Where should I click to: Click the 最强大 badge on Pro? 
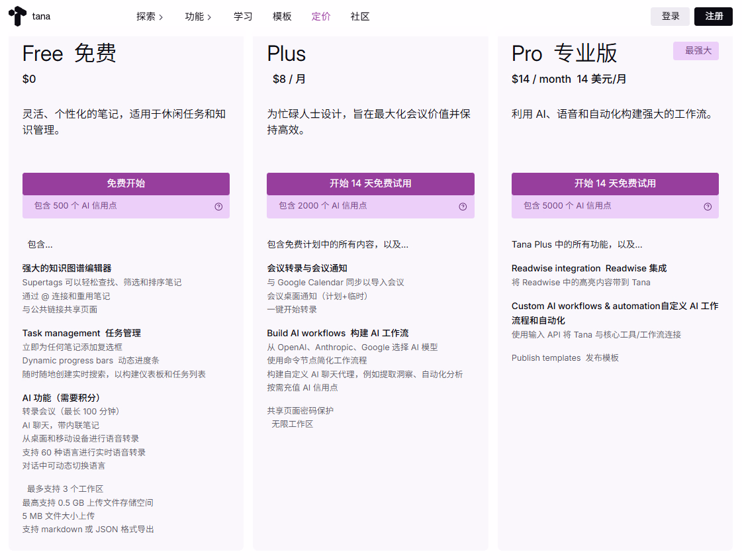point(696,51)
